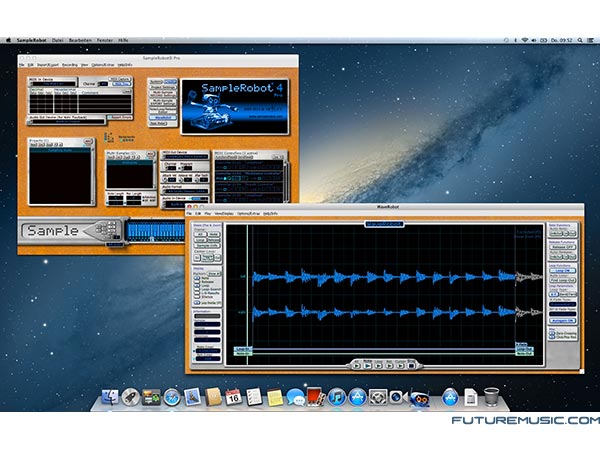600x450 pixels.
Task: Click Play Note transport button in WaveRobot
Action: 367,366
